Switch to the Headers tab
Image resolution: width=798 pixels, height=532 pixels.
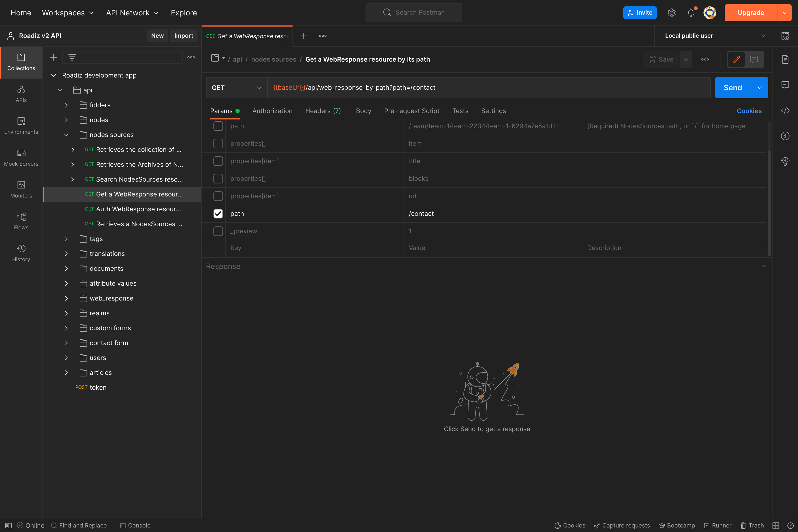pyautogui.click(x=323, y=111)
